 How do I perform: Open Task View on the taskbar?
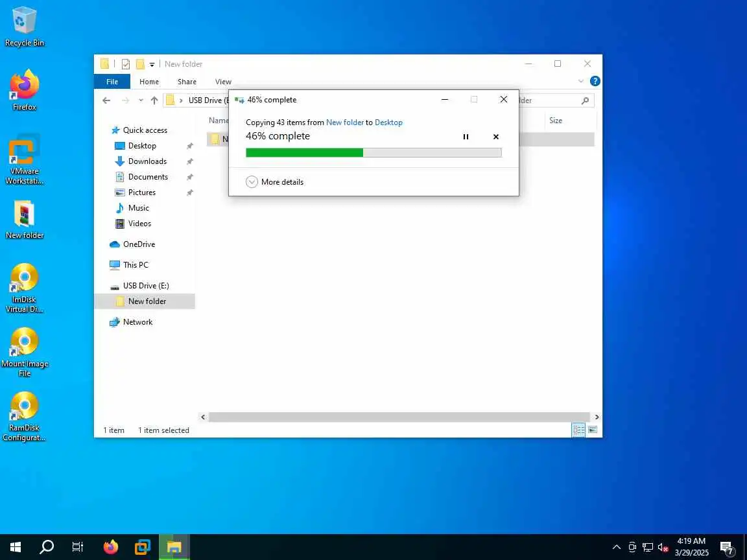(x=78, y=547)
